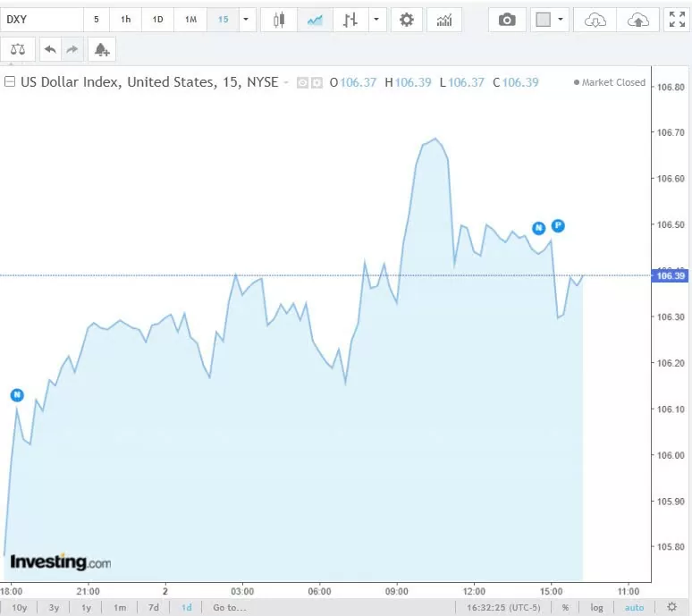Open the indicators panel
Screen dimensions: 692x616
coord(444,19)
